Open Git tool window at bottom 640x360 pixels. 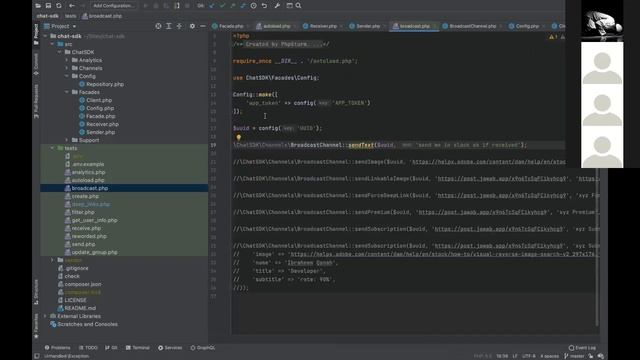click(x=111, y=348)
